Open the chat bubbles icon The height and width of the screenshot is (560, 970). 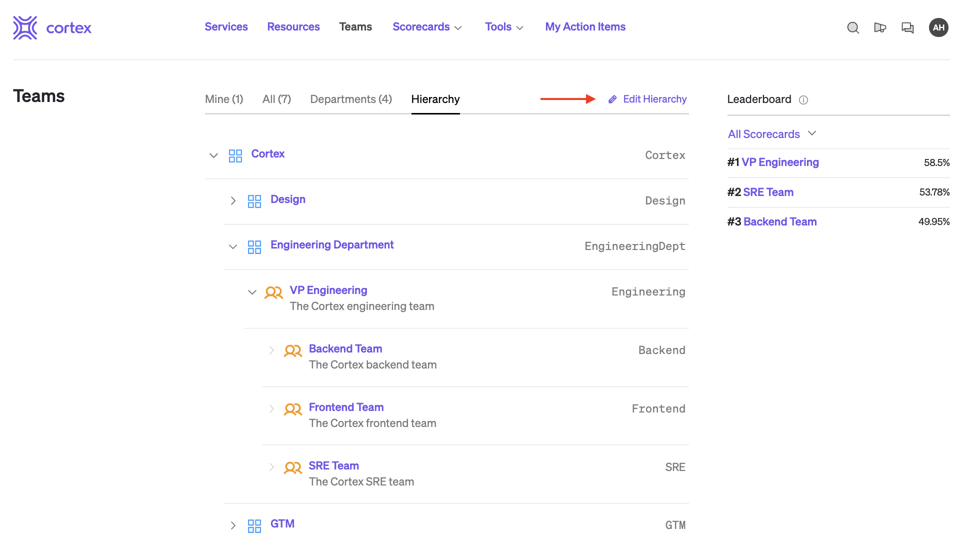(907, 27)
